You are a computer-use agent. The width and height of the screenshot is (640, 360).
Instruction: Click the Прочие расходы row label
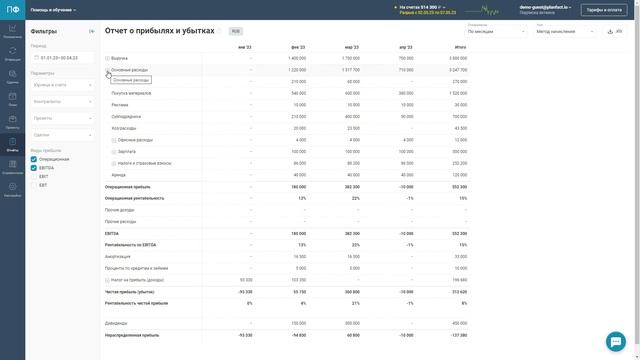(x=120, y=222)
